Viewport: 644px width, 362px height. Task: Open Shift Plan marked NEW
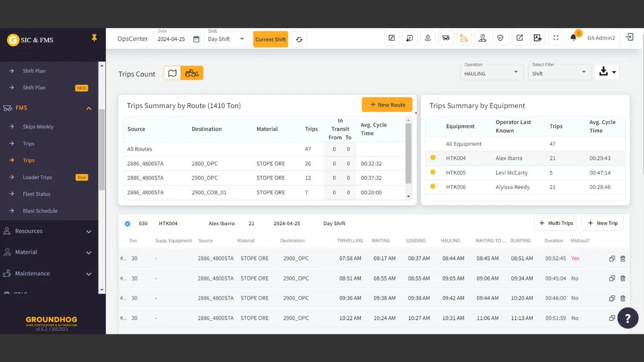(x=34, y=87)
